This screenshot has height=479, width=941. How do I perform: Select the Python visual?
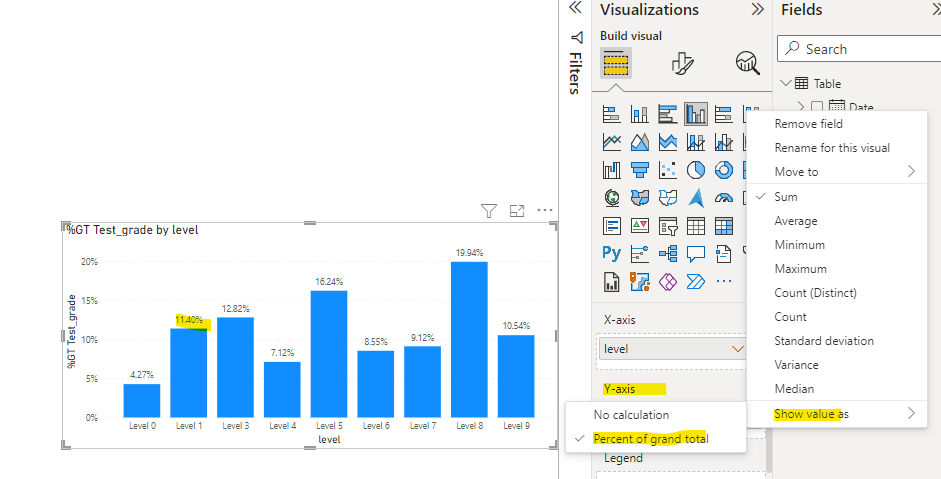612,253
